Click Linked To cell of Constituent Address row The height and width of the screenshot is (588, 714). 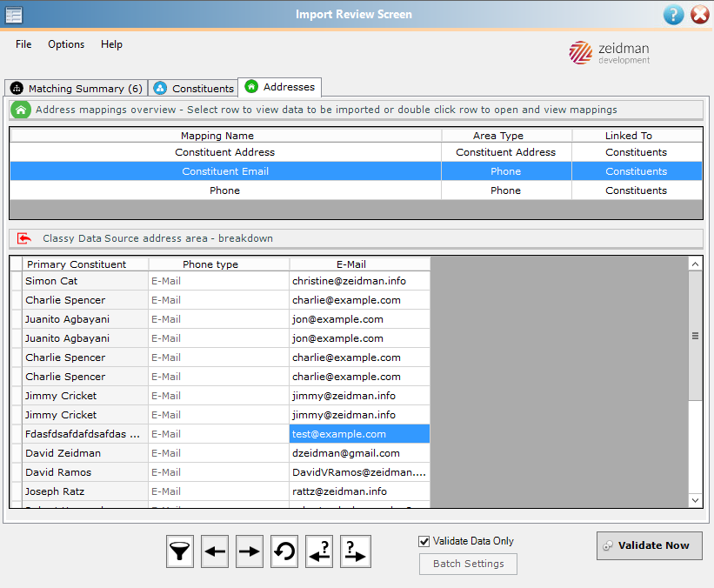click(637, 152)
